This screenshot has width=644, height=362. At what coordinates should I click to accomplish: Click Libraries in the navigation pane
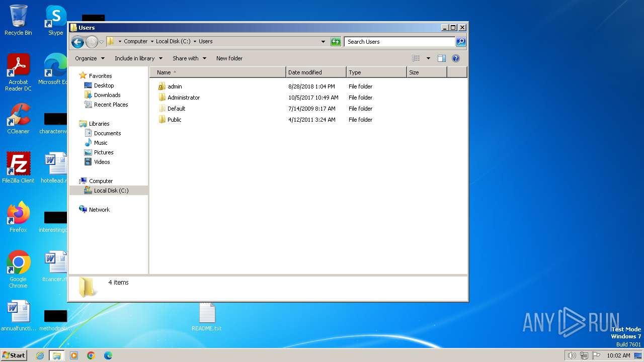point(99,124)
